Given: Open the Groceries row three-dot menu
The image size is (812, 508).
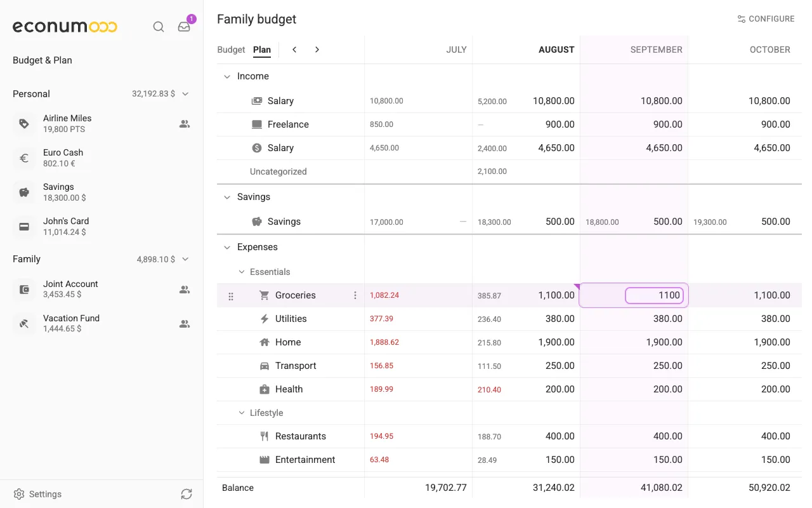Looking at the screenshot, I should pos(355,295).
